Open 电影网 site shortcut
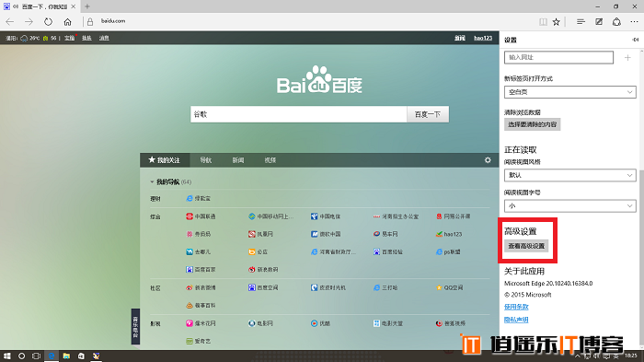Screen dimensions: 644x362 (260, 323)
